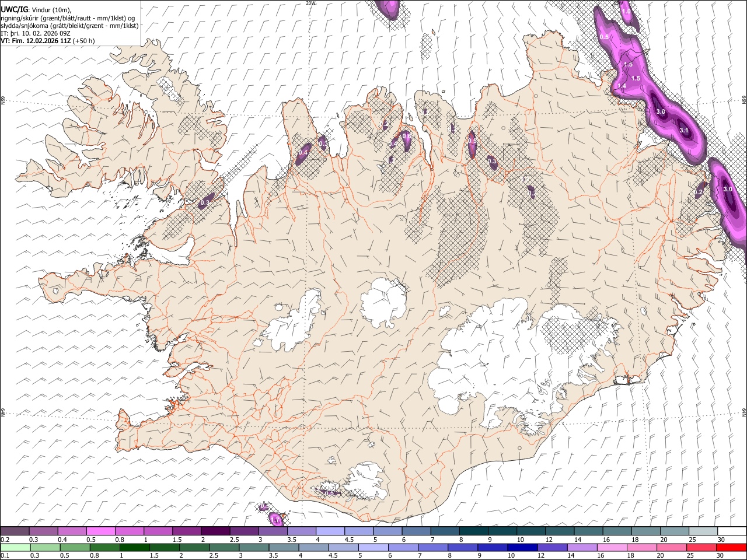Click upper legend darkest purple swatch starting at 2
This screenshot has width=747, height=560.
coord(215,531)
